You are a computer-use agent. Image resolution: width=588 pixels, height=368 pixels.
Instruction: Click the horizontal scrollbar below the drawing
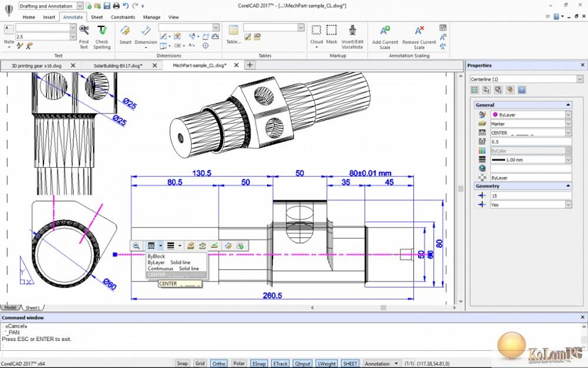[x=383, y=307]
